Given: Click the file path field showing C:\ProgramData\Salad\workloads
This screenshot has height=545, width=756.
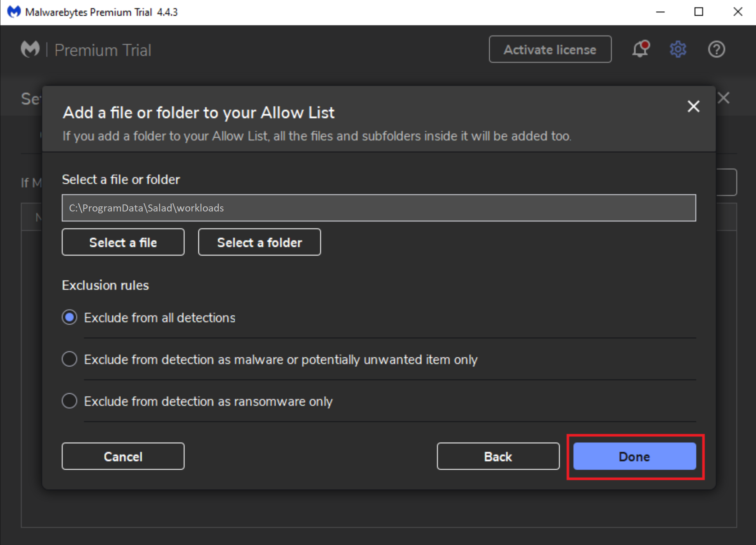Looking at the screenshot, I should [x=379, y=208].
